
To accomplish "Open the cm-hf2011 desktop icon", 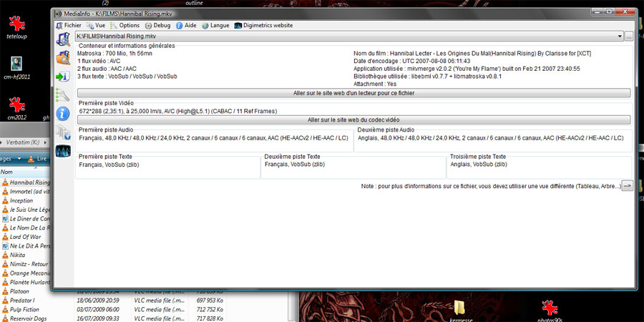I will point(17,67).
